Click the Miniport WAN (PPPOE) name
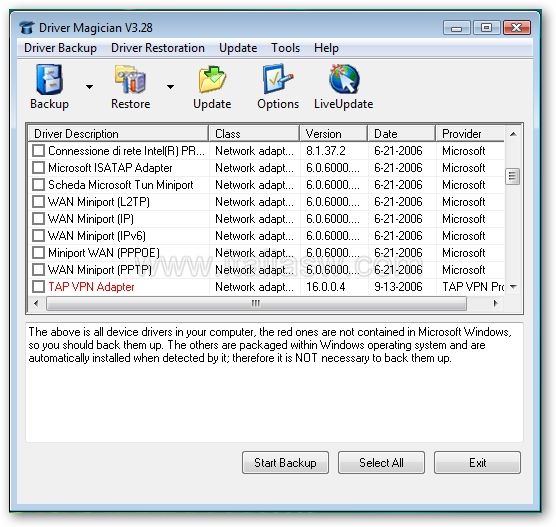The image size is (556, 527). (x=104, y=253)
